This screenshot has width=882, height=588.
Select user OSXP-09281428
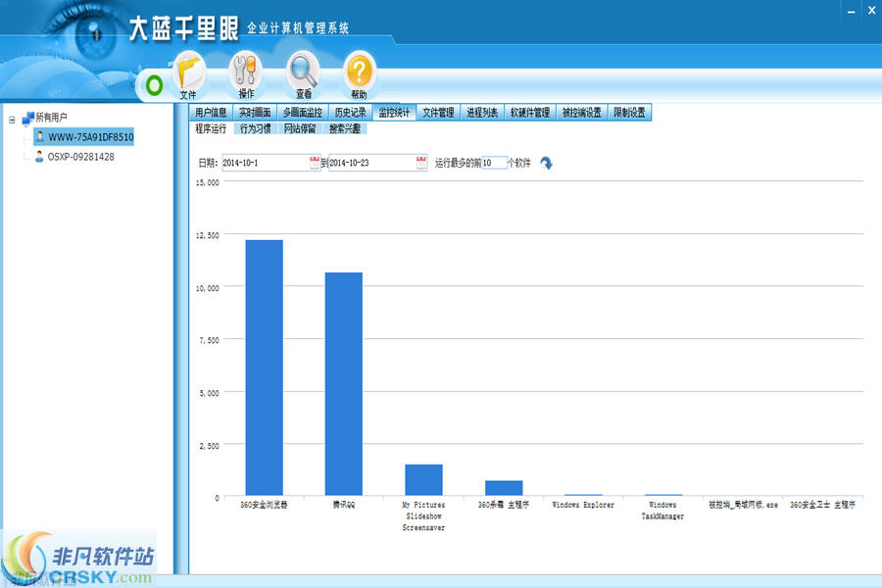[x=81, y=157]
